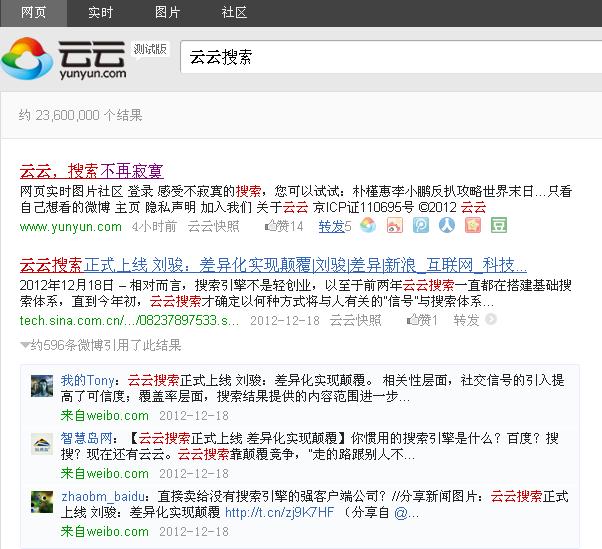
Task: Click 来自weibo.com under zhaobm_baidu post
Action: 104,531
